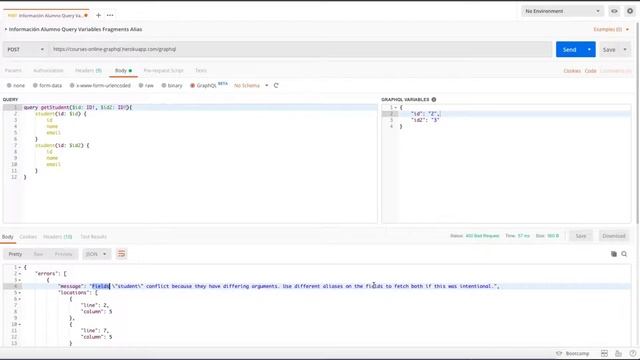Select the request Body tab
Image resolution: width=640 pixels, height=360 pixels.
123,71
